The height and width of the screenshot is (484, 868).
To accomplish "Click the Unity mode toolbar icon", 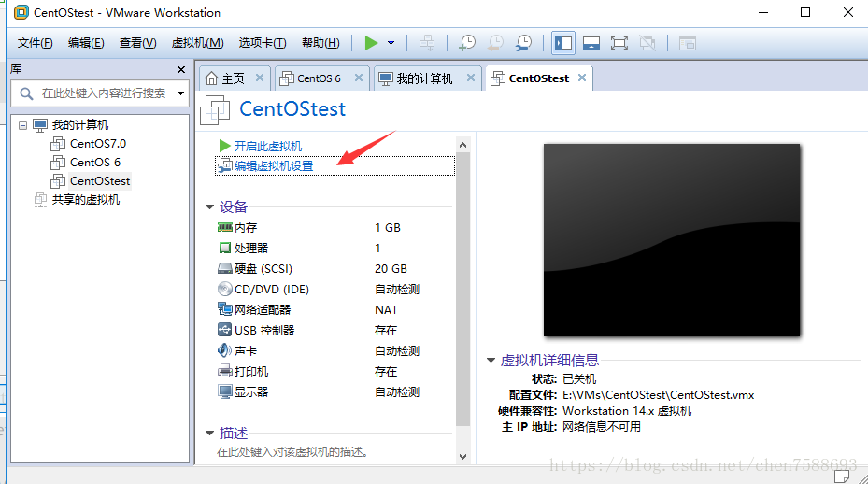I will 647,43.
